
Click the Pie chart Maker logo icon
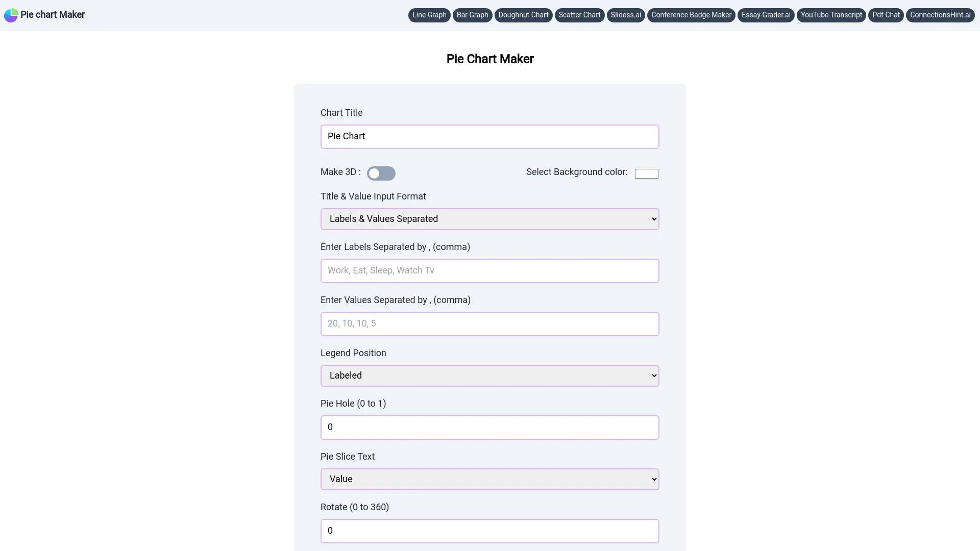[11, 15]
